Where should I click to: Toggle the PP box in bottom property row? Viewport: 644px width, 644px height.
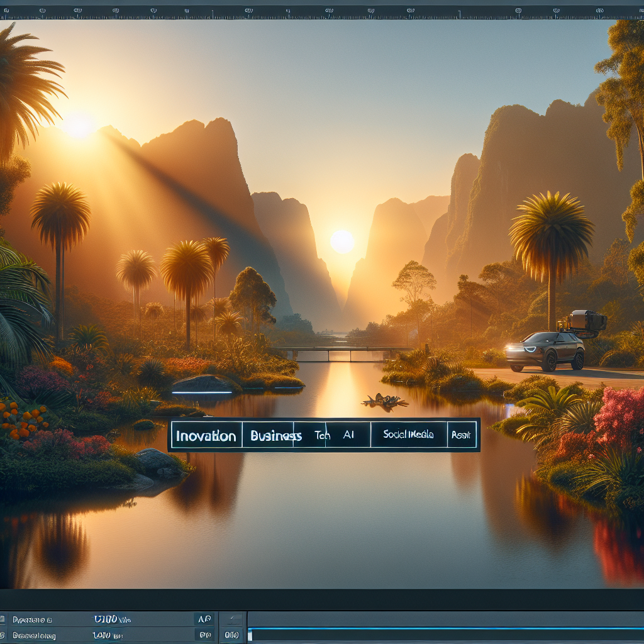pos(204,636)
